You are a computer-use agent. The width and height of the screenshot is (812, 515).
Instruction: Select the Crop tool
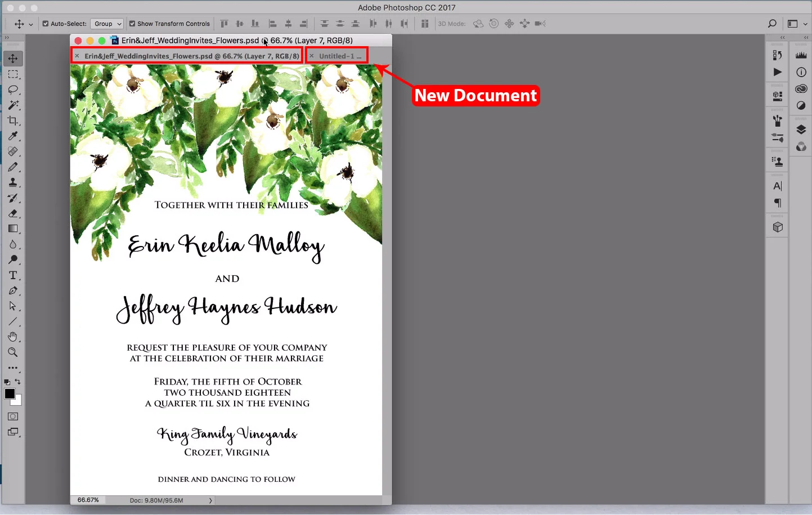[x=13, y=120]
